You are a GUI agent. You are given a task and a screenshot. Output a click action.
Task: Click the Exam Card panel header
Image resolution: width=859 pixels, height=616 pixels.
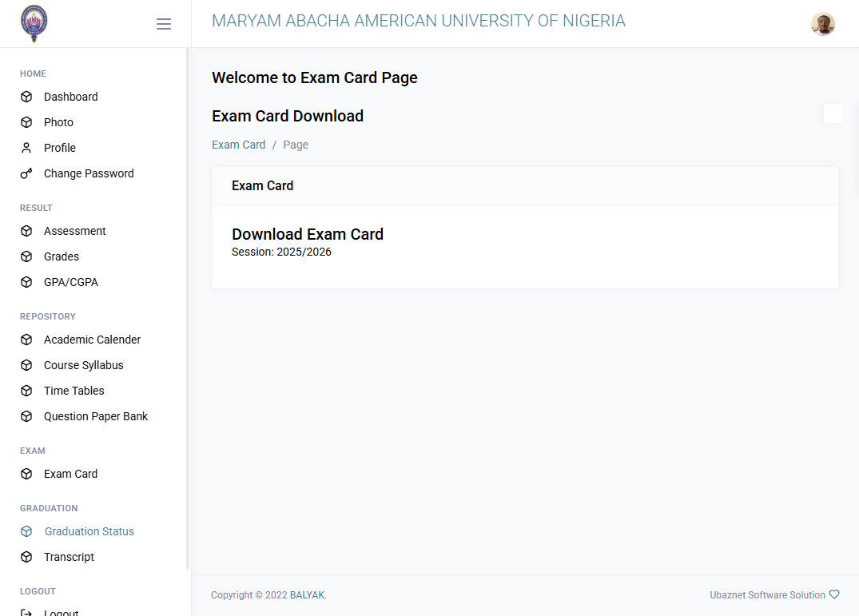[525, 186]
